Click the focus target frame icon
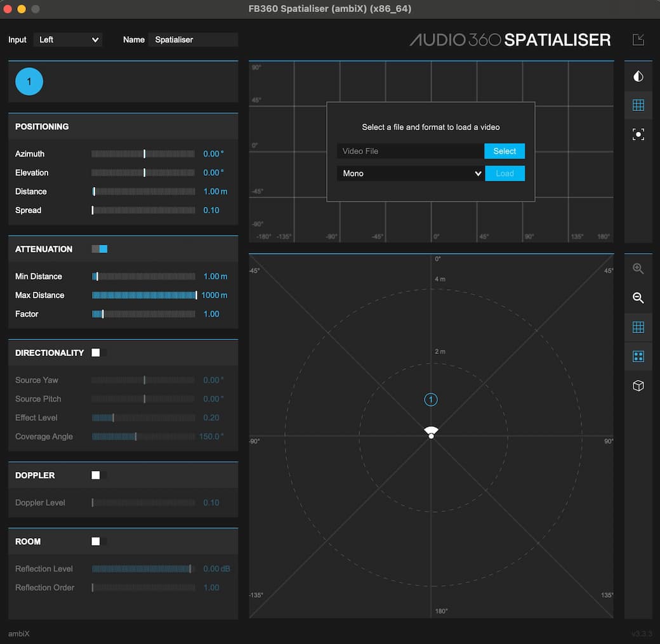 (638, 135)
